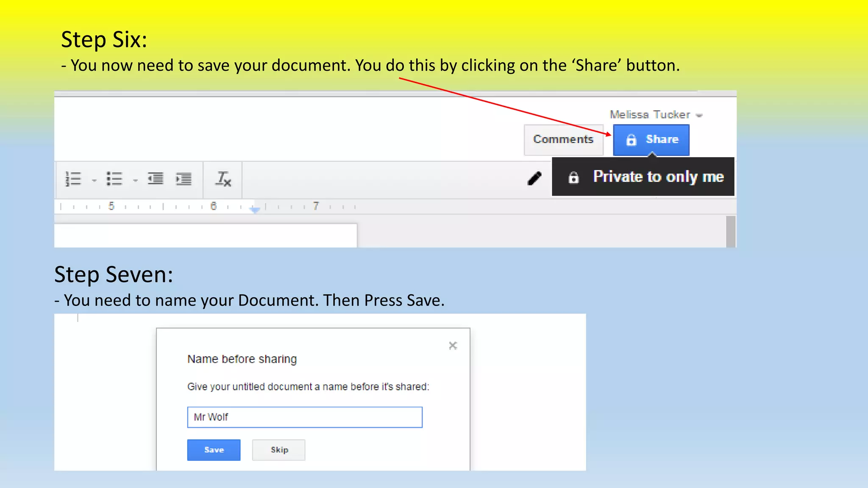
Task: Click the document name field containing Mr Wolf
Action: pos(305,417)
